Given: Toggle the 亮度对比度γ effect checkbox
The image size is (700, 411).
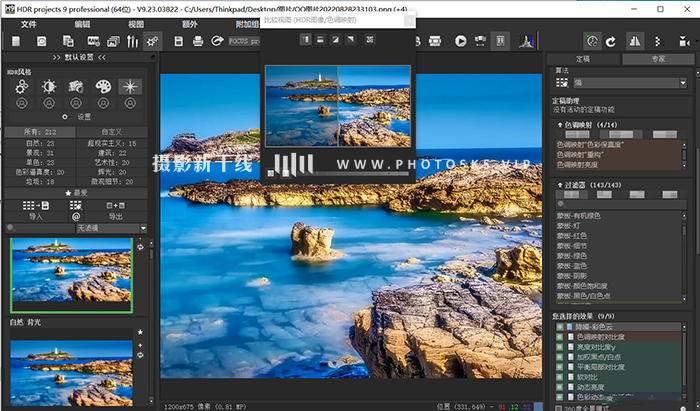Looking at the screenshot, I should point(559,347).
